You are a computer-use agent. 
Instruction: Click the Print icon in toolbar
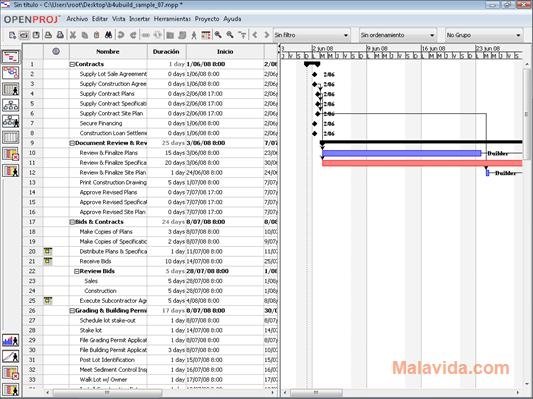(x=49, y=35)
